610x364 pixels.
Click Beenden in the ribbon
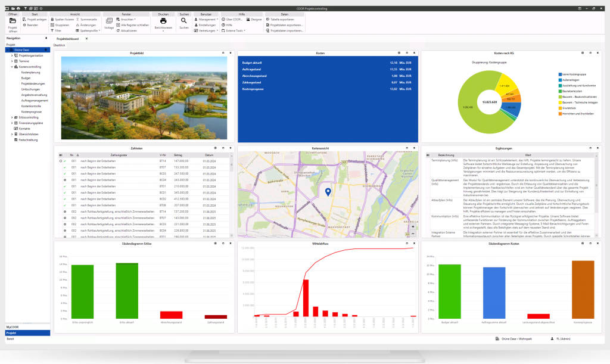30,25
